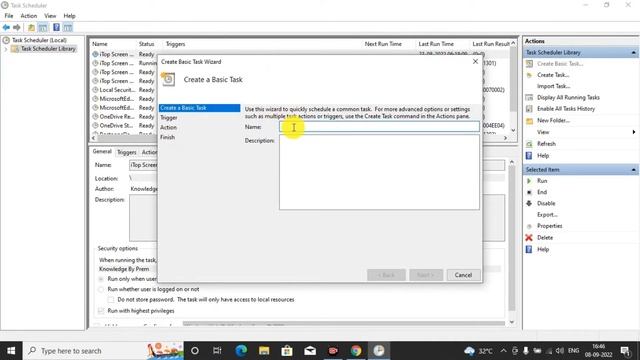Collapse the Selected Item section
Viewport: 640px width, 360px height.
[x=633, y=169]
